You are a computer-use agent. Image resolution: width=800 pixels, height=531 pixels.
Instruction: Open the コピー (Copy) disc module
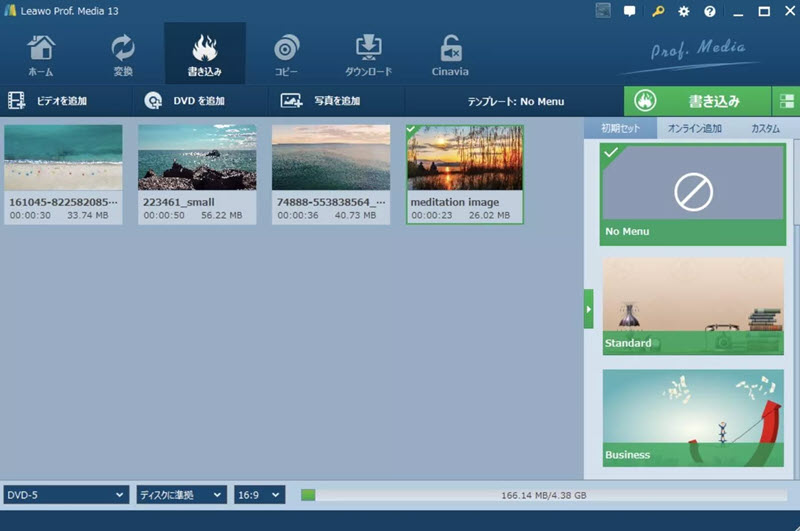pos(286,55)
